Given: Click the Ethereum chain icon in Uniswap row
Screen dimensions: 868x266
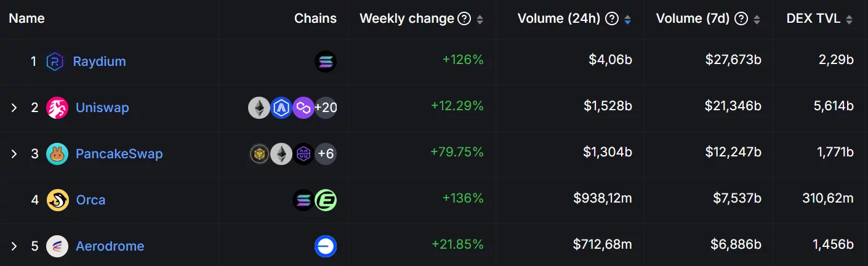Looking at the screenshot, I should [259, 108].
